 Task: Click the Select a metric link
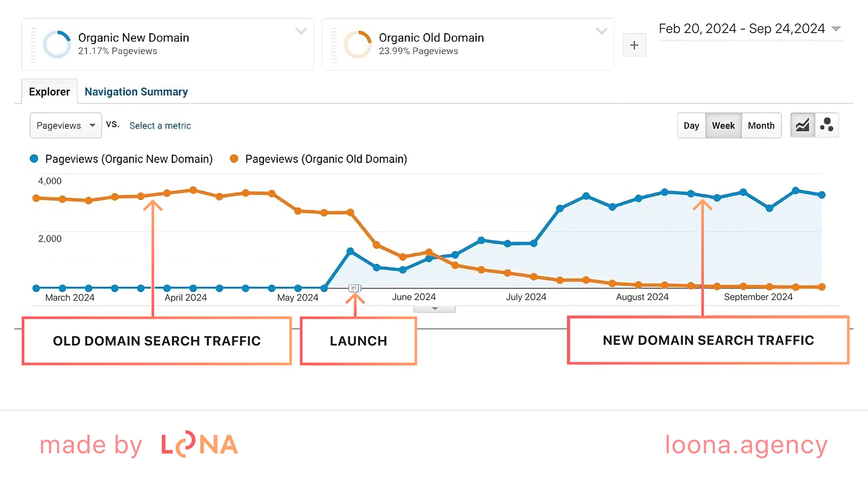click(x=160, y=126)
